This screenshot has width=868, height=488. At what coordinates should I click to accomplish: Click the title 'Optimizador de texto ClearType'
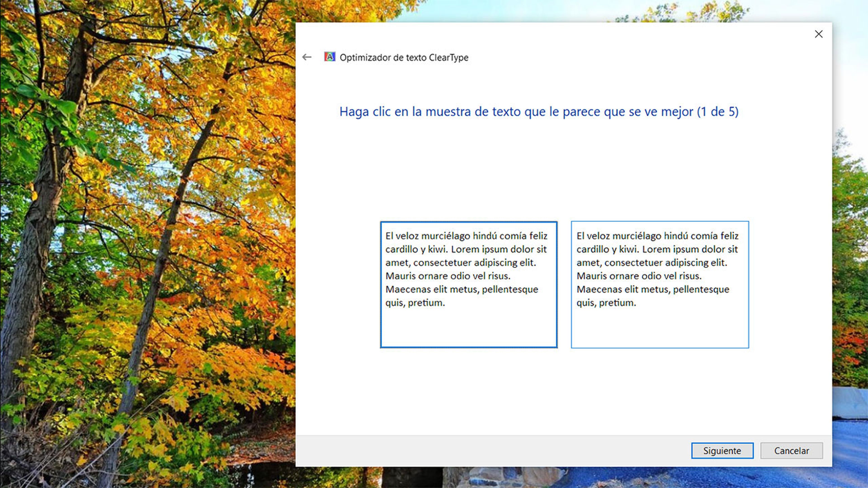(404, 58)
